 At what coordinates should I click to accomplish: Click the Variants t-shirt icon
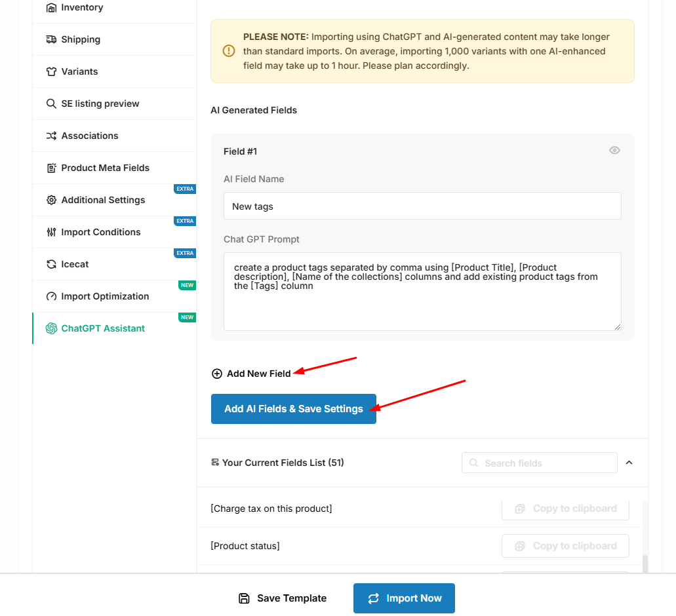point(51,71)
